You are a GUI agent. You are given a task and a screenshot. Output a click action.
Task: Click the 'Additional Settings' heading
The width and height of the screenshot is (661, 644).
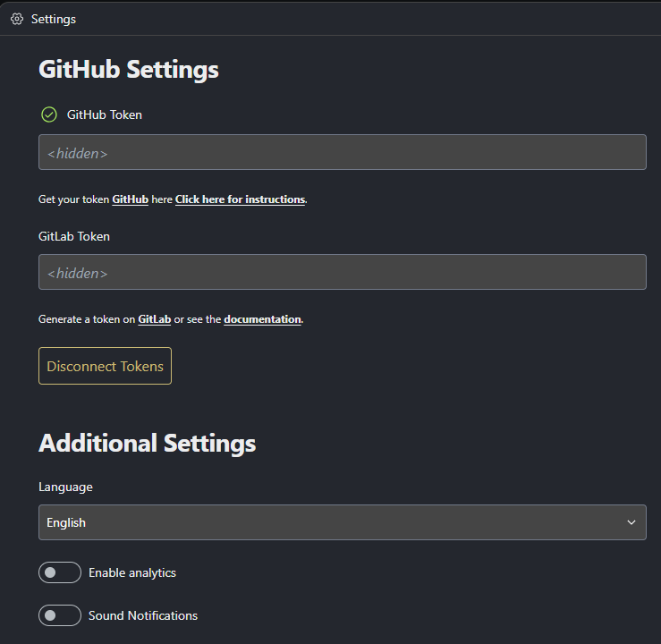147,443
